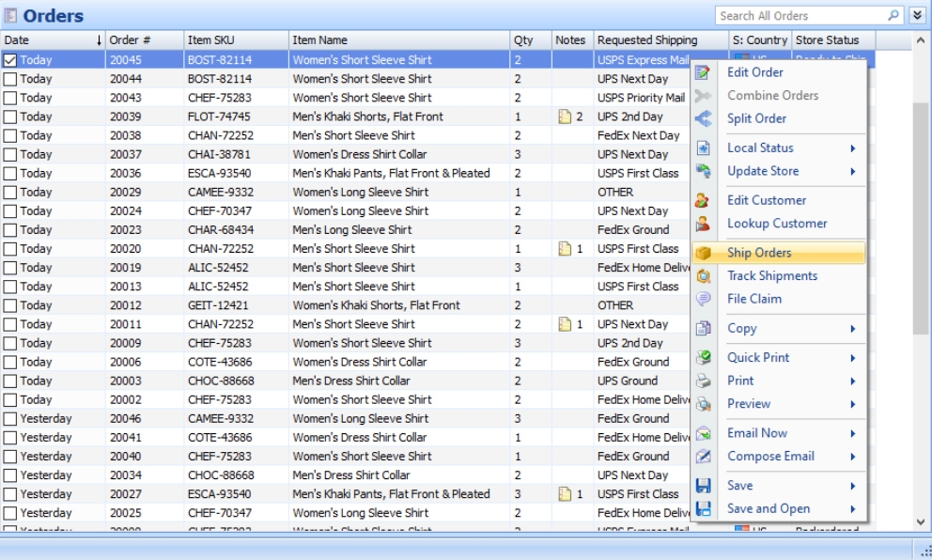Viewport: 932px width, 560px height.
Task: Click the Requested Shipping column header
Action: (647, 40)
